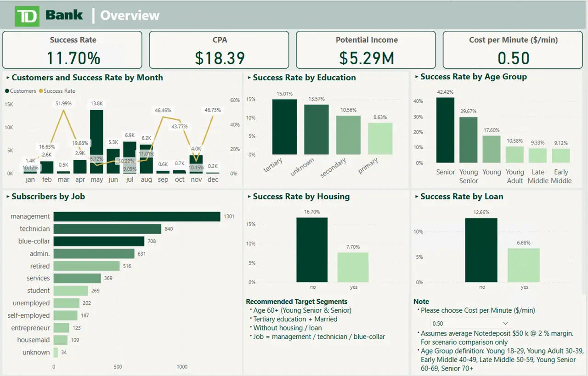588x376 pixels.
Task: Click the drill arrow beside Success Rate by Loan
Action: [416, 196]
